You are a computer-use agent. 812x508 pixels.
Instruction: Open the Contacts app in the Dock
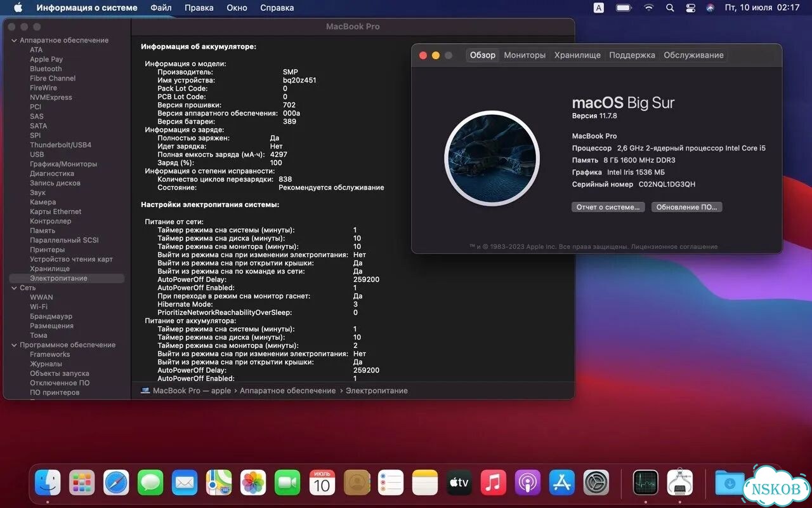[357, 483]
